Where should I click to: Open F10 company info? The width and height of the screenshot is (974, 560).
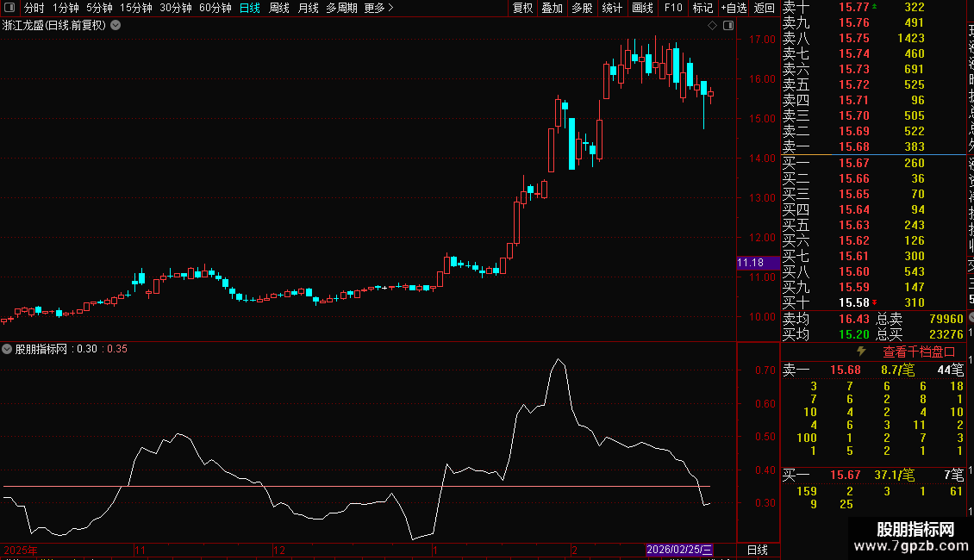pos(672,8)
